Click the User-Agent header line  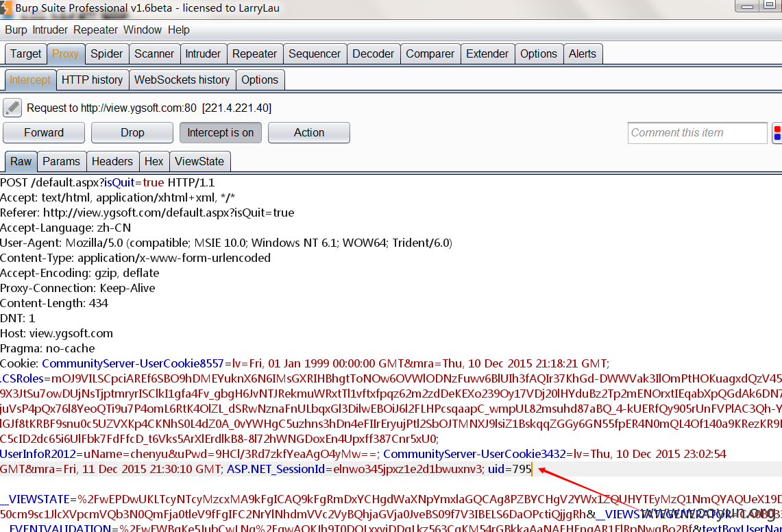pyautogui.click(x=226, y=243)
